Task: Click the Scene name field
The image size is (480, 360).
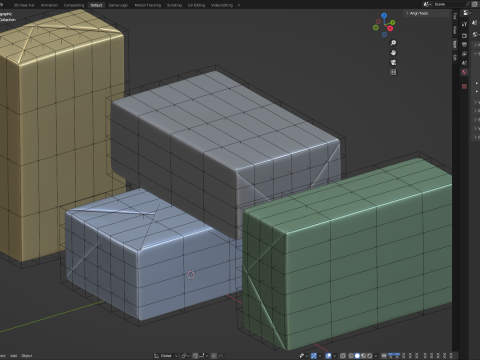Action: pyautogui.click(x=450, y=4)
